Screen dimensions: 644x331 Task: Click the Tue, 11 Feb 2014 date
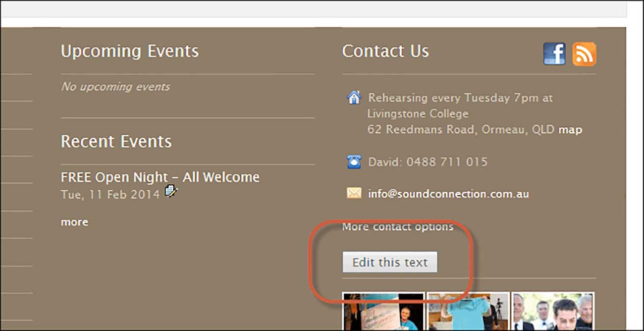pos(110,195)
